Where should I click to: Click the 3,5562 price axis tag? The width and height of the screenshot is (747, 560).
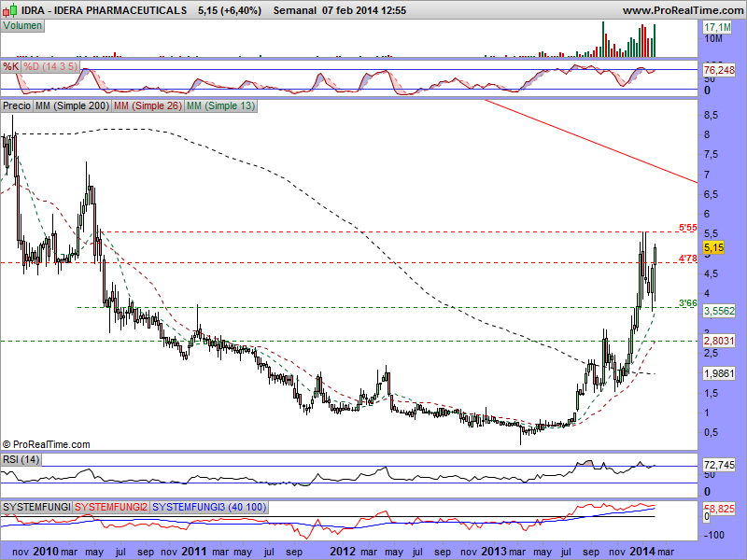[x=719, y=311]
